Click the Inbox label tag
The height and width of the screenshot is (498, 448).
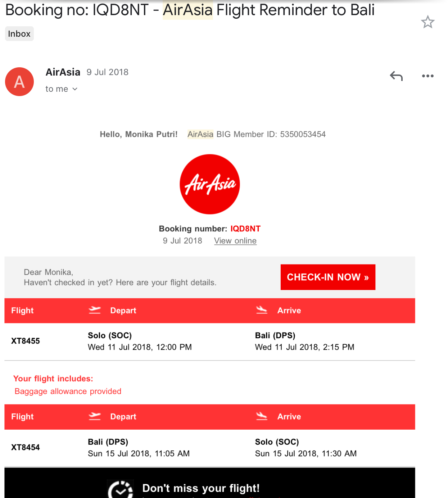coord(19,34)
